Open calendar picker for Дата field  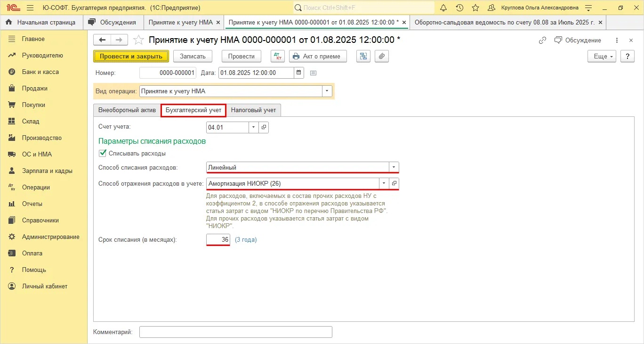[299, 73]
